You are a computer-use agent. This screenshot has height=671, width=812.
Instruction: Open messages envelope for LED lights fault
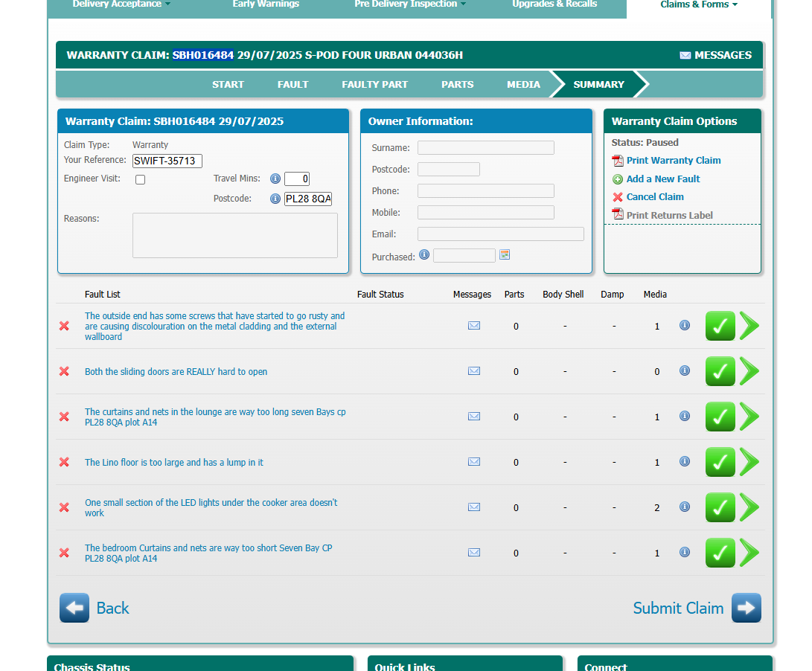[474, 507]
